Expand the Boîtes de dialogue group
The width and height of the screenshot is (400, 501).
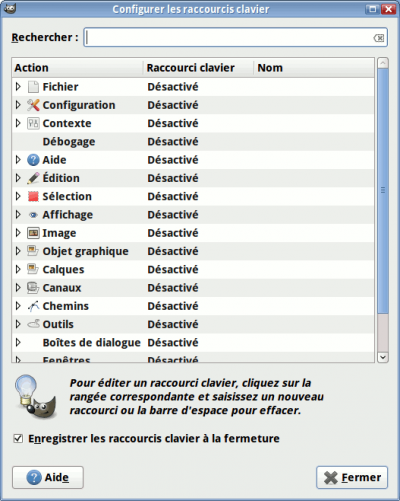pos(18,342)
